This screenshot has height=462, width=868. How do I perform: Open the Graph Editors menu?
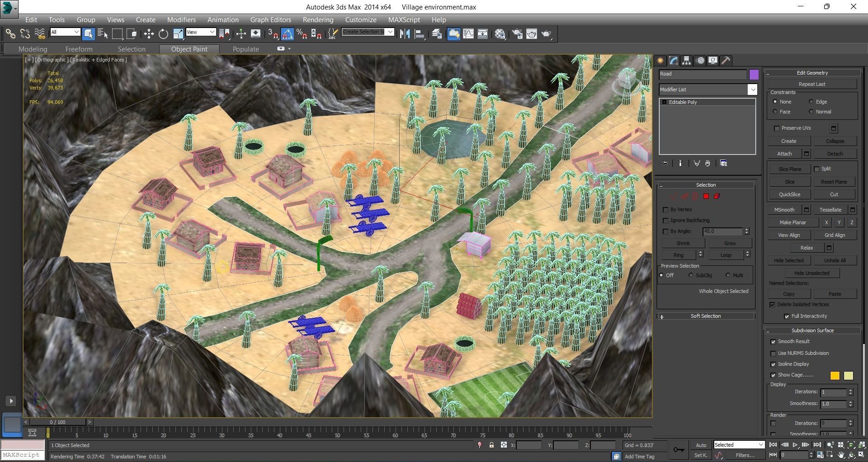click(x=270, y=20)
